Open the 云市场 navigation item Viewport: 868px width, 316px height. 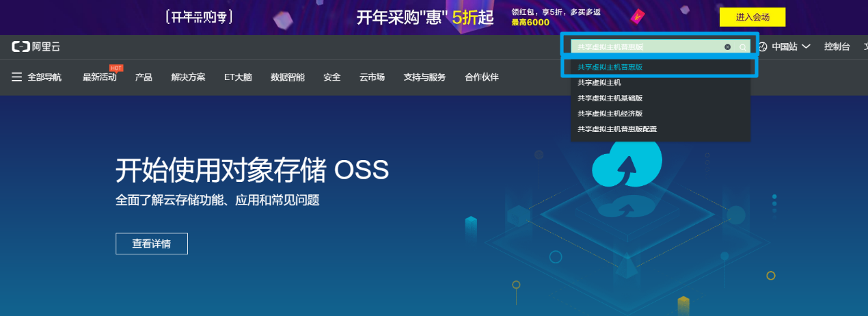[372, 77]
